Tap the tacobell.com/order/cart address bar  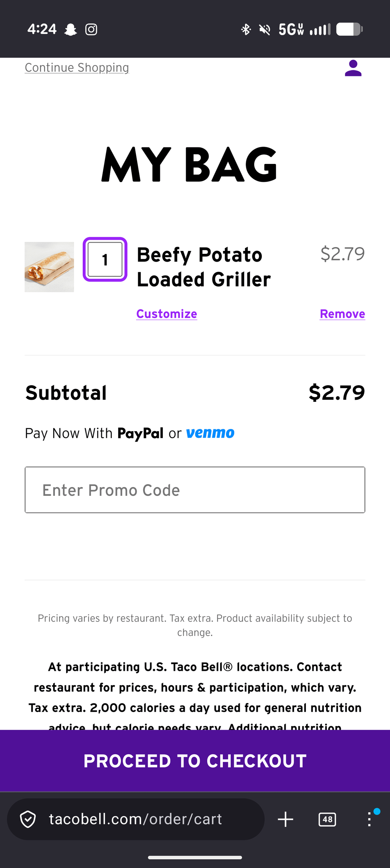[x=135, y=819]
